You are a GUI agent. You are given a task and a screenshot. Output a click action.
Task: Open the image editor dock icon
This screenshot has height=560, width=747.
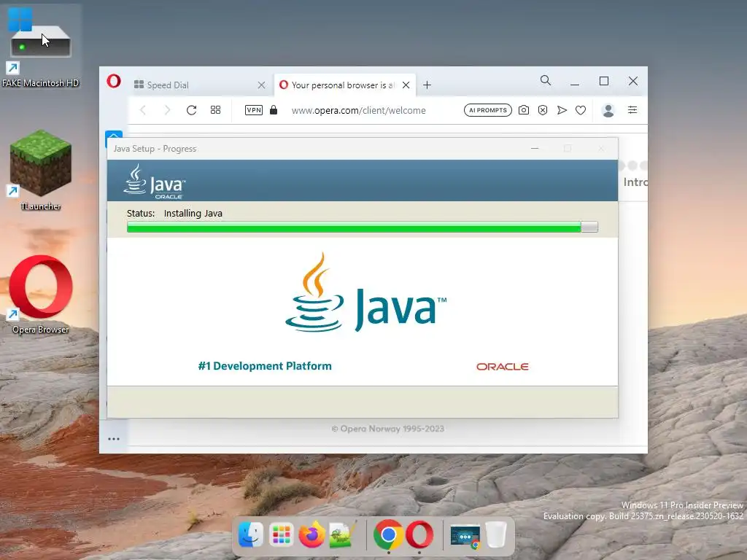[x=342, y=534]
